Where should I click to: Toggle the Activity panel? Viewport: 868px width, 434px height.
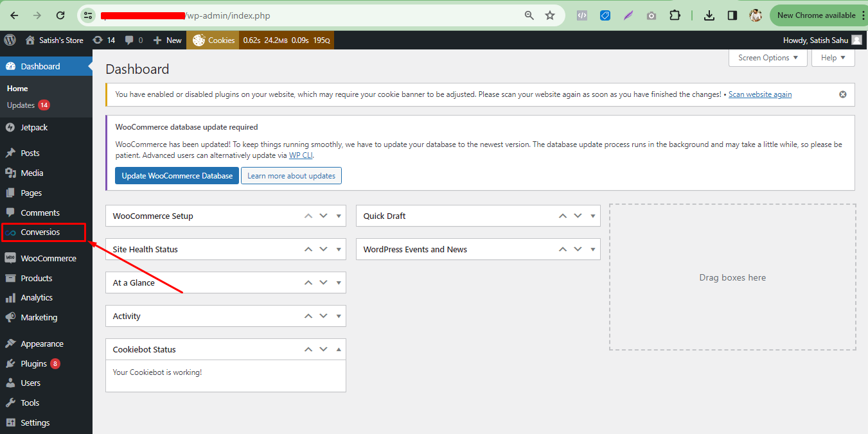pos(339,317)
